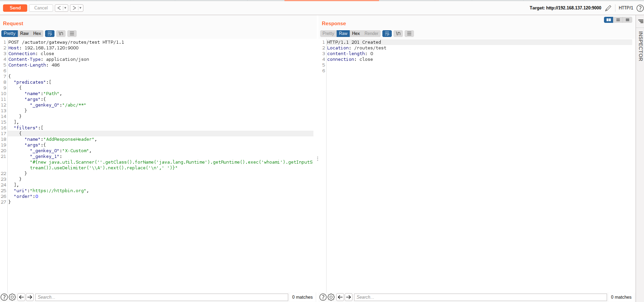The image size is (644, 302).
Task: Select the Response Pretty tab
Action: click(328, 34)
